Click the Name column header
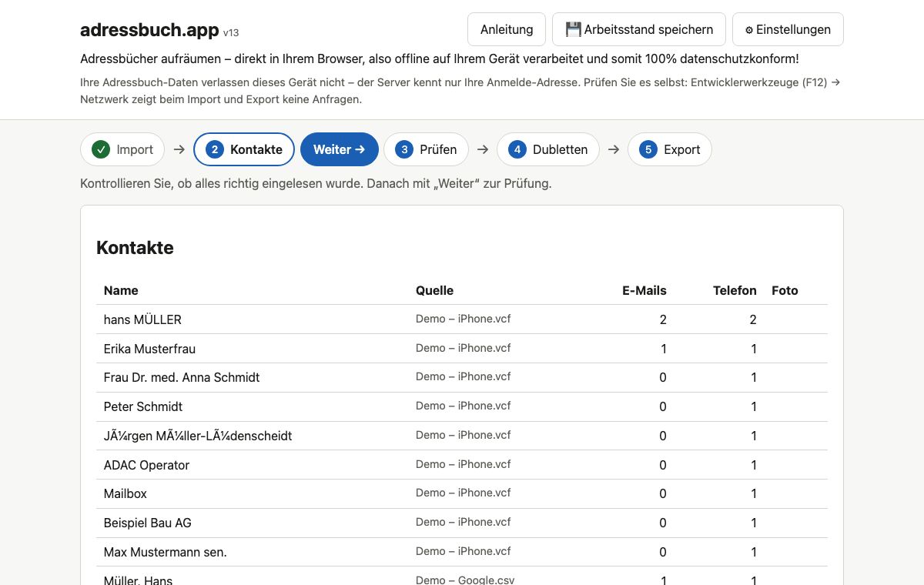This screenshot has height=585, width=924. click(121, 290)
